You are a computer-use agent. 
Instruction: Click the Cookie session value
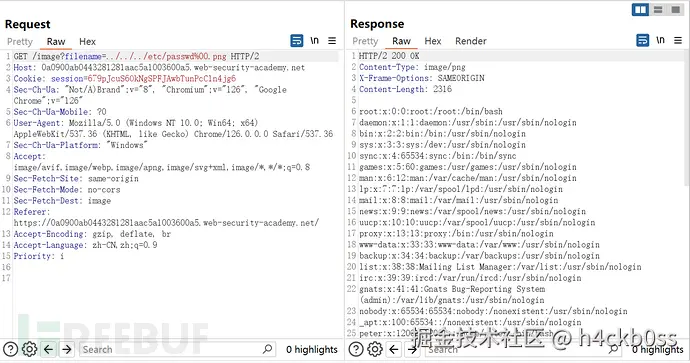coord(161,78)
